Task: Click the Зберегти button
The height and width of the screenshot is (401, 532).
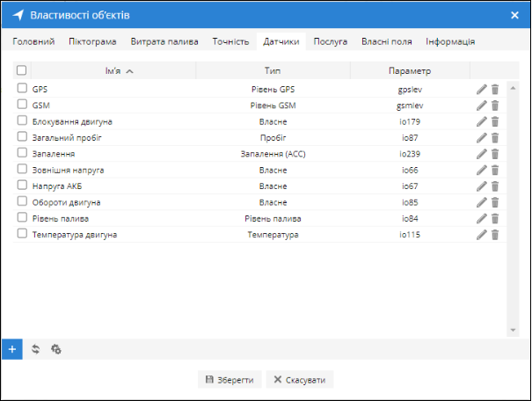Action: [x=230, y=380]
